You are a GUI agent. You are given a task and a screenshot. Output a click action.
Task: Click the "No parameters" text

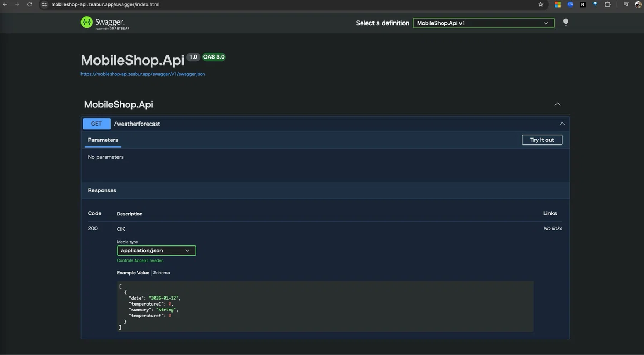106,157
